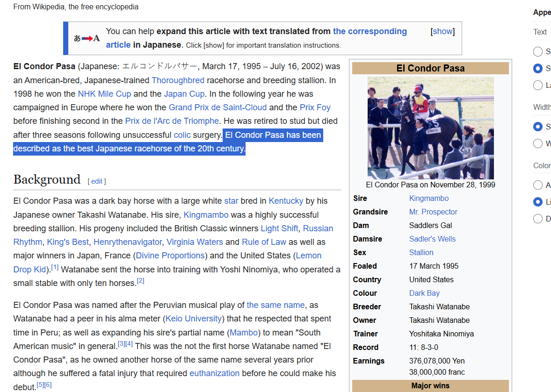This screenshot has width=551, height=392.
Task: Jump to citation 6
Action: tap(48, 385)
